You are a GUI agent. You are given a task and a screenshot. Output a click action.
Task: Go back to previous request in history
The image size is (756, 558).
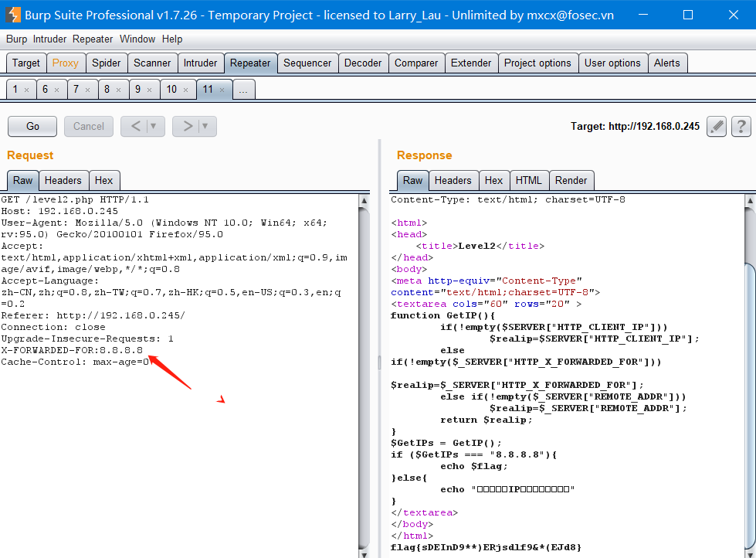click(136, 127)
